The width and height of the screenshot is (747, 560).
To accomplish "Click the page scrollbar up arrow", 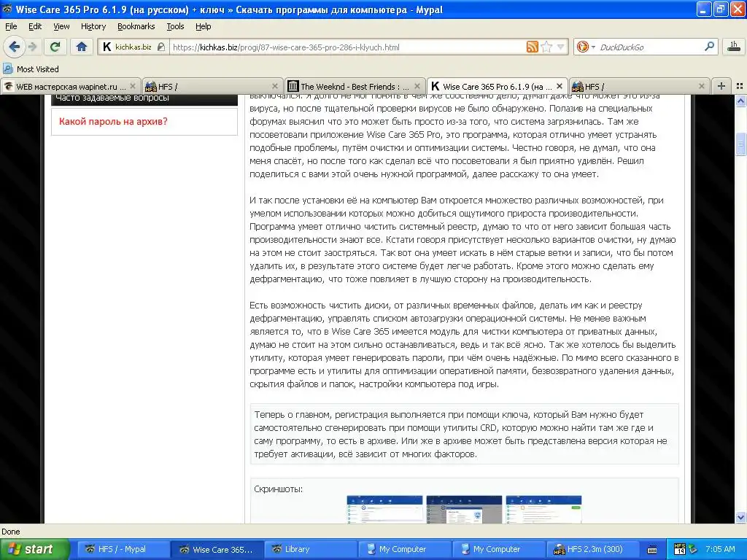I will [740, 101].
